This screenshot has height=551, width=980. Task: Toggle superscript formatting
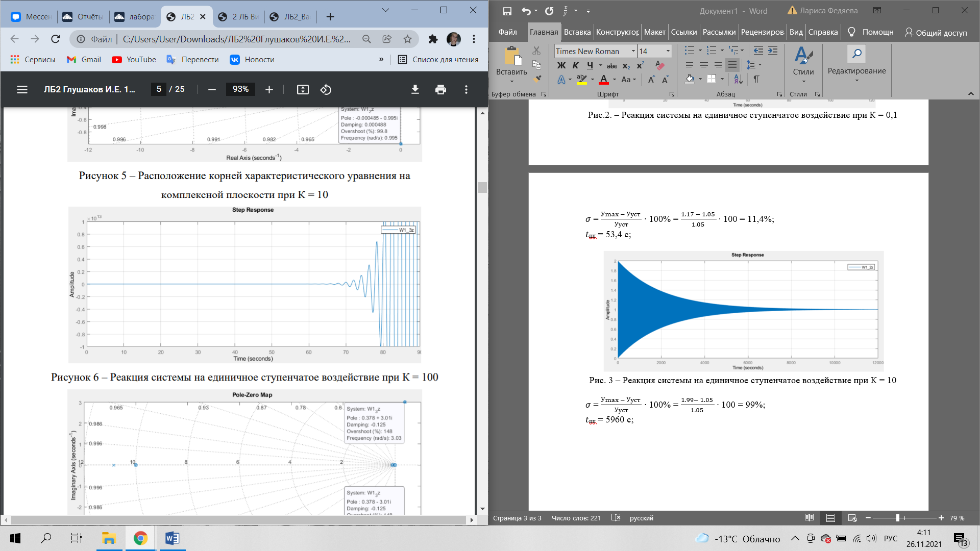click(640, 65)
